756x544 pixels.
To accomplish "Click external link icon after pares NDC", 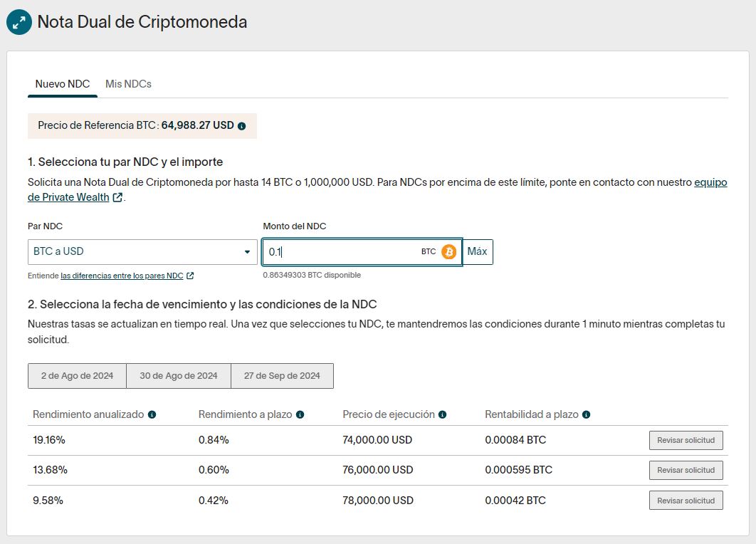I will pos(190,276).
